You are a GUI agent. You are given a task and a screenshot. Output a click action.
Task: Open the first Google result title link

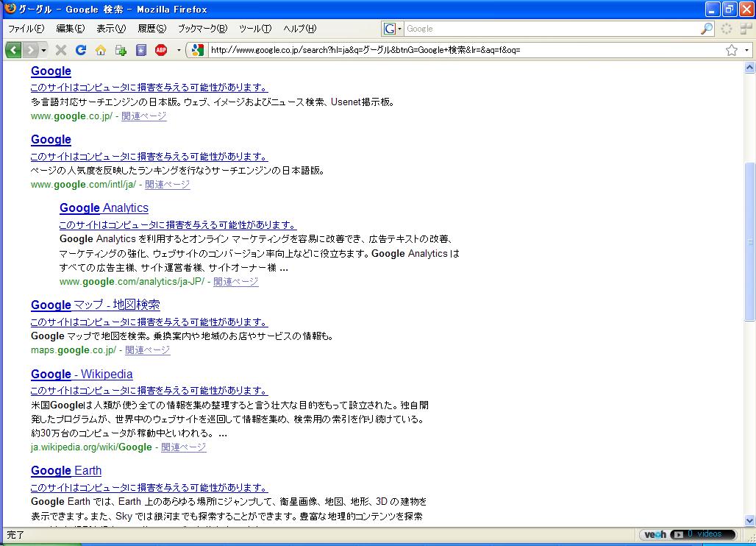click(51, 71)
